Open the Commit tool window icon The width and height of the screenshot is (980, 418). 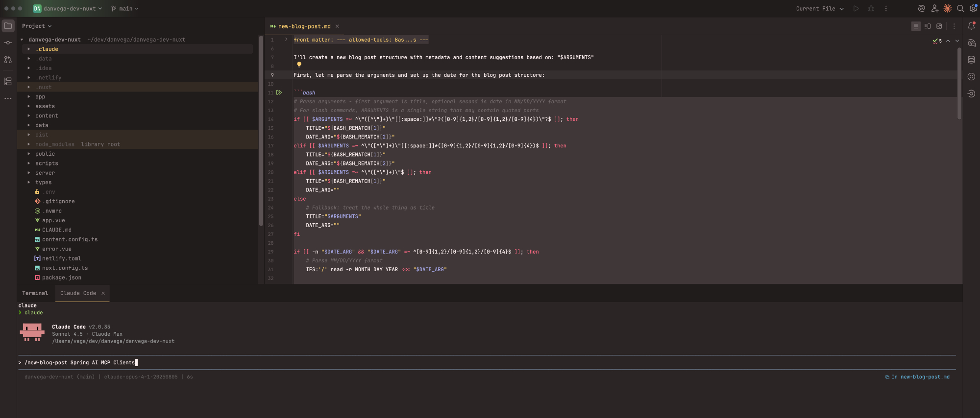[8, 43]
